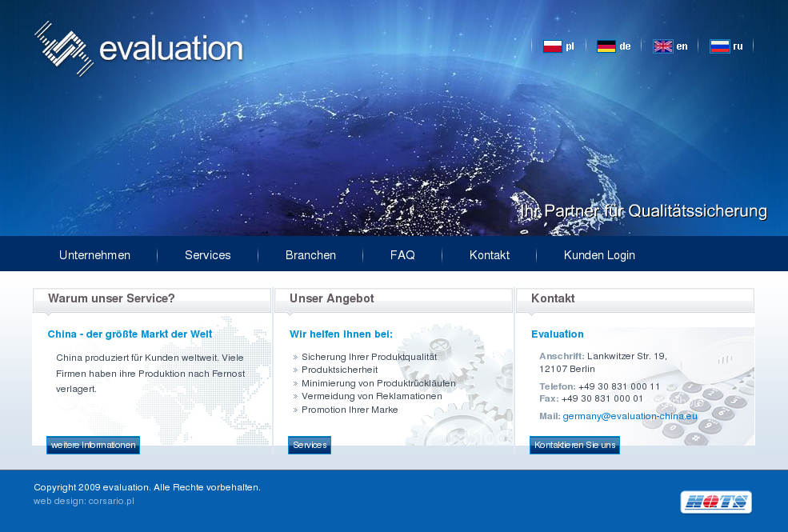This screenshot has height=532, width=788.
Task: Open the Unternehmen menu item
Action: click(94, 254)
